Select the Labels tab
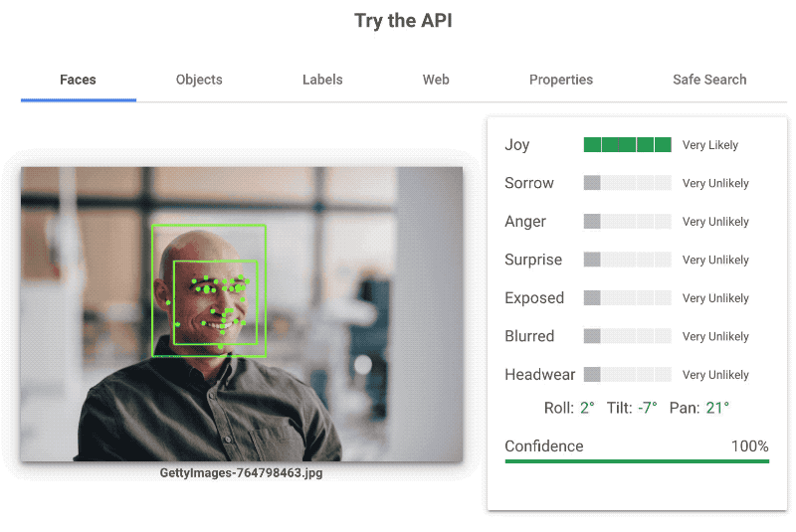Image resolution: width=796 pixels, height=532 pixels. (322, 80)
